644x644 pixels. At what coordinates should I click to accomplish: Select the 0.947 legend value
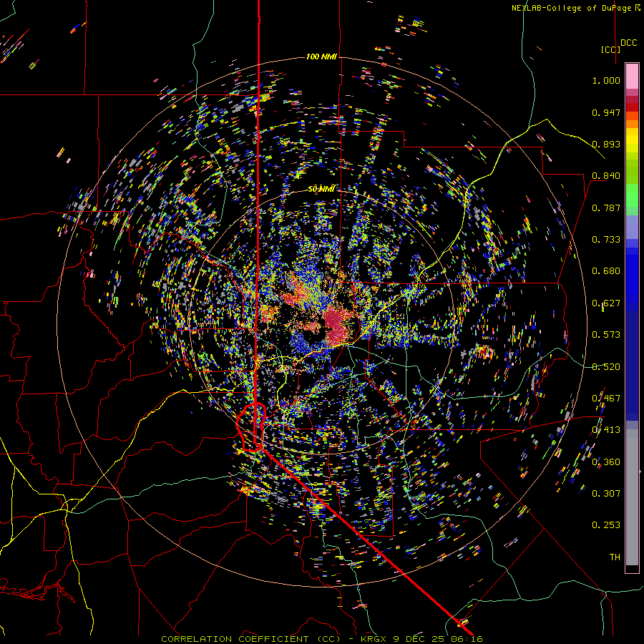(606, 112)
